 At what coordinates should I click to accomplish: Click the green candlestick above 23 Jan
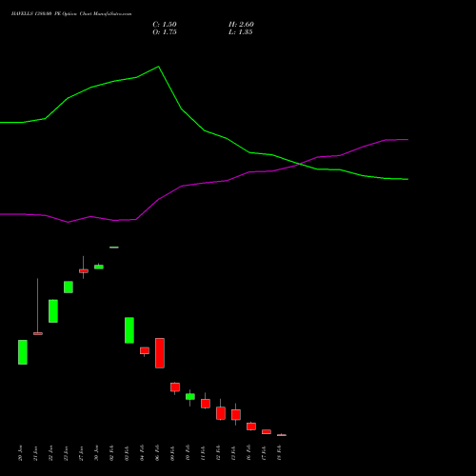click(69, 287)
